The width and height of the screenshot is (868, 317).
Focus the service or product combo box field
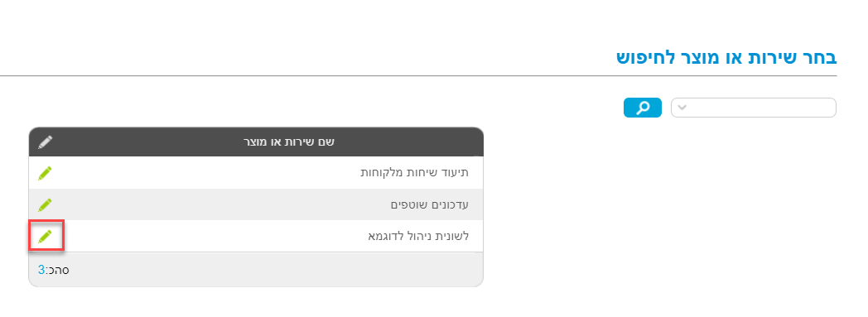tap(754, 108)
